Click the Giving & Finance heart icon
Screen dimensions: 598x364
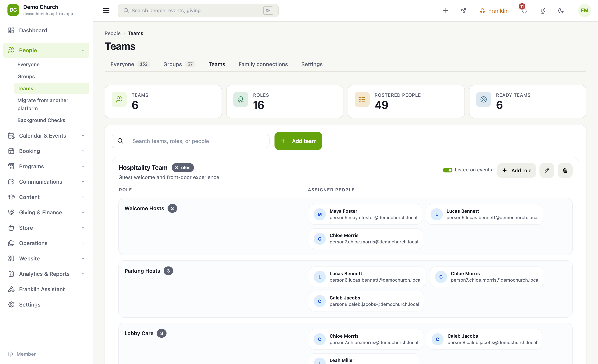[x=11, y=212]
